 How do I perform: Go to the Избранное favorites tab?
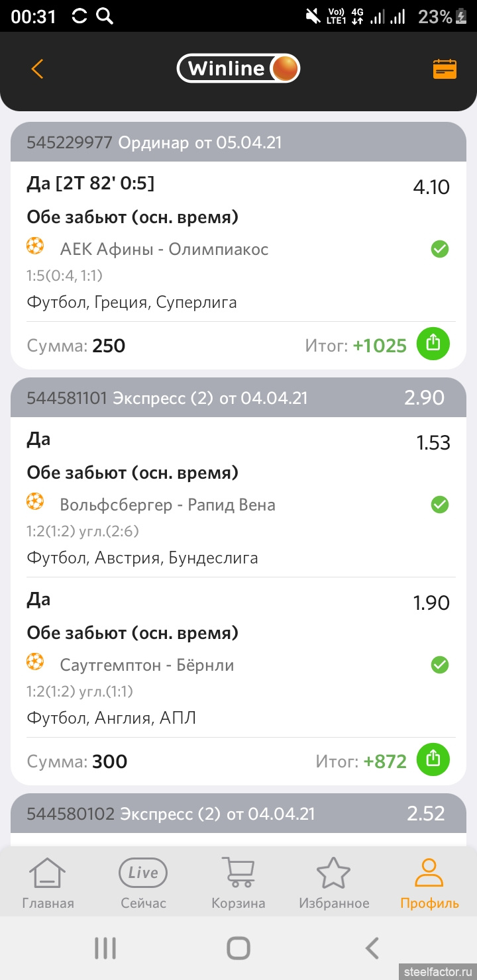point(334,883)
